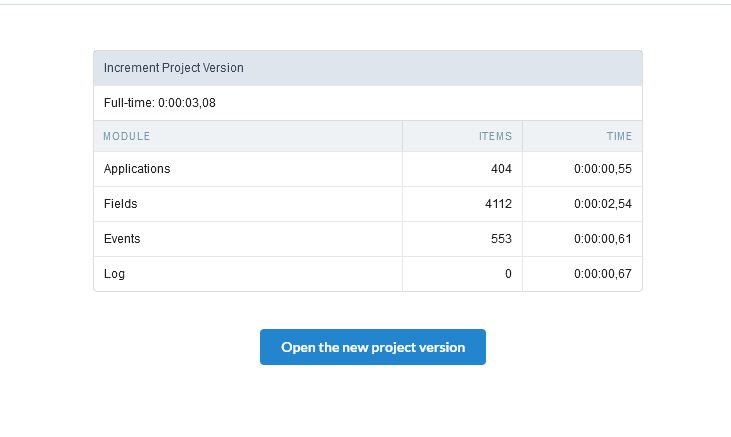Click the Applications time 0:00:00,55

click(x=603, y=169)
